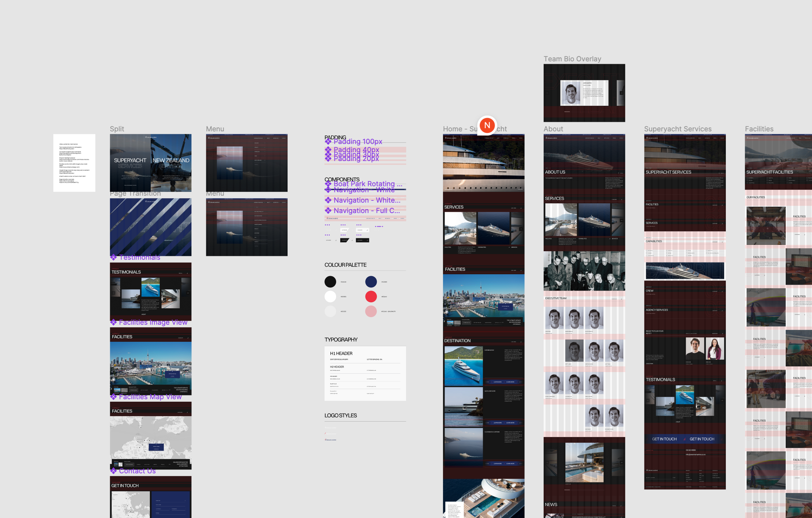Click the bright red colour swatch
This screenshot has height=518, width=812.
(371, 297)
